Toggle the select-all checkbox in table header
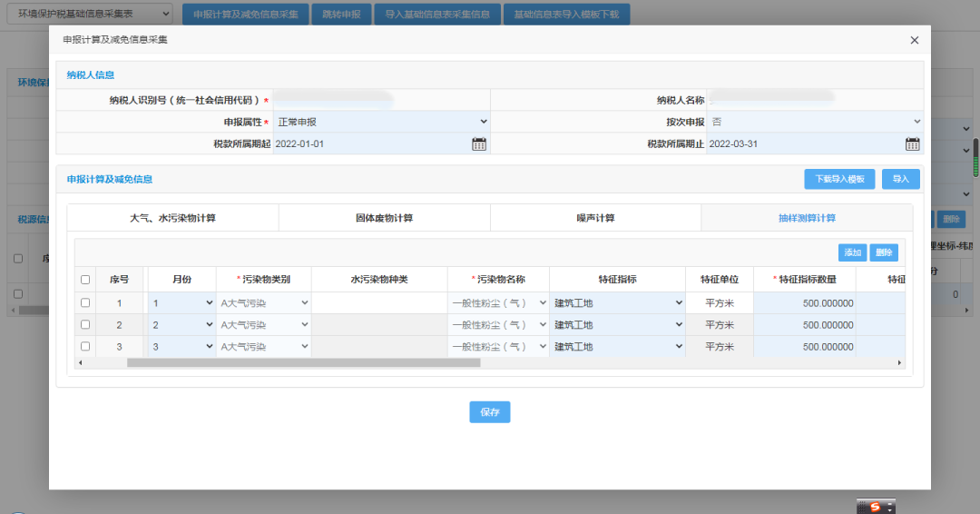This screenshot has height=514, width=980. click(85, 280)
